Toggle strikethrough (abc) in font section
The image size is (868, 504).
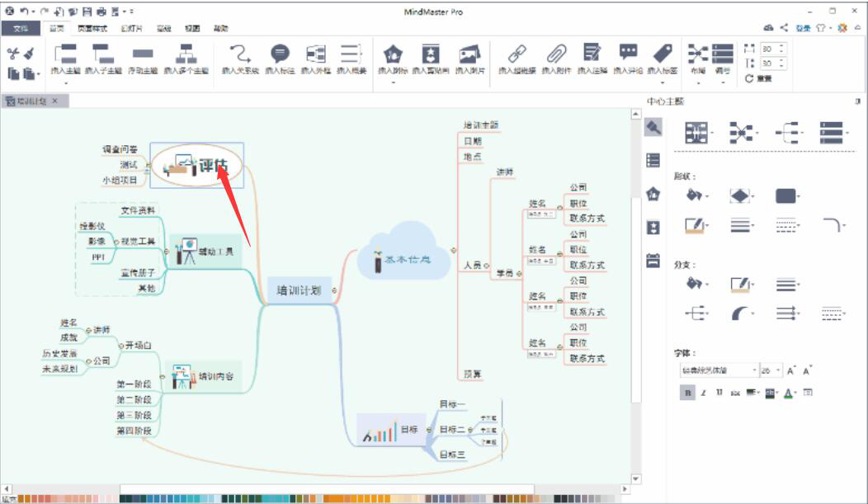(735, 393)
